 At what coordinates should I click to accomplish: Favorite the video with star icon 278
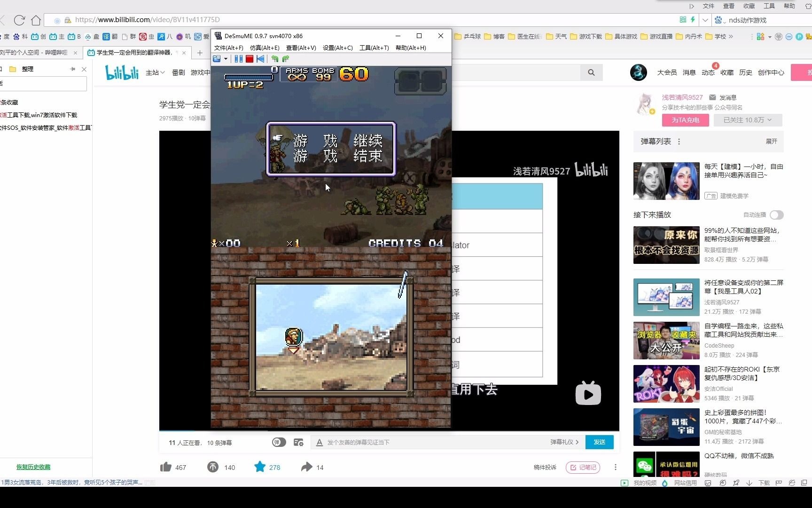pyautogui.click(x=267, y=467)
